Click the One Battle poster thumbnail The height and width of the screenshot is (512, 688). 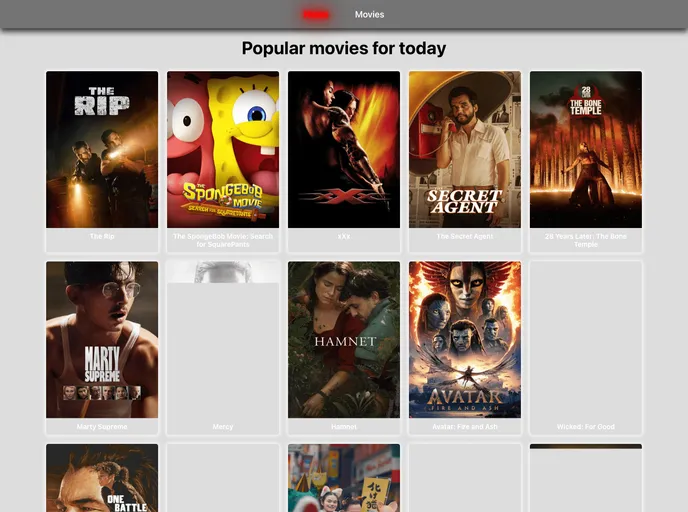click(102, 478)
